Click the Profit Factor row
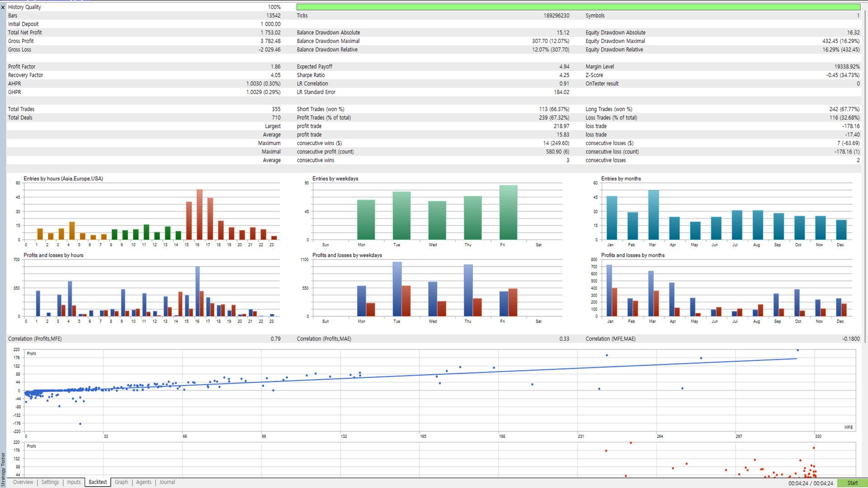 144,66
